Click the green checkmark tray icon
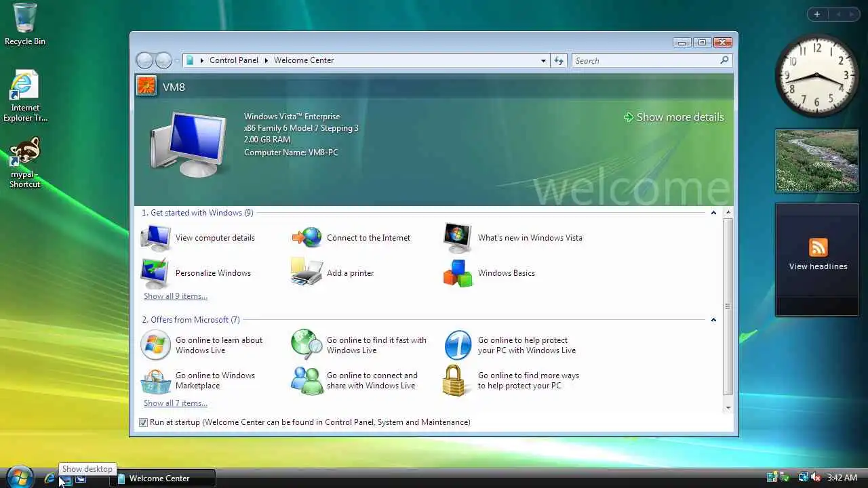868x488 pixels. (785, 478)
